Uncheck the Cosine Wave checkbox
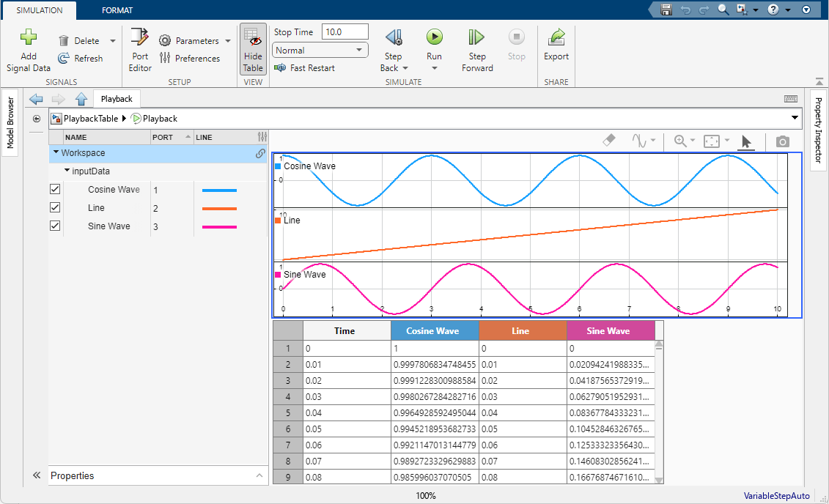The width and height of the screenshot is (829, 504). click(55, 189)
